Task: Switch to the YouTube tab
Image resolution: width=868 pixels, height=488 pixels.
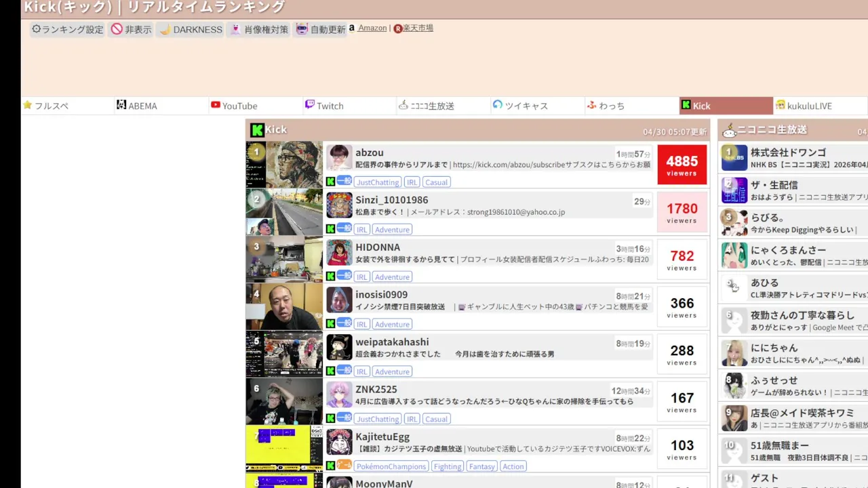Action: click(x=256, y=106)
